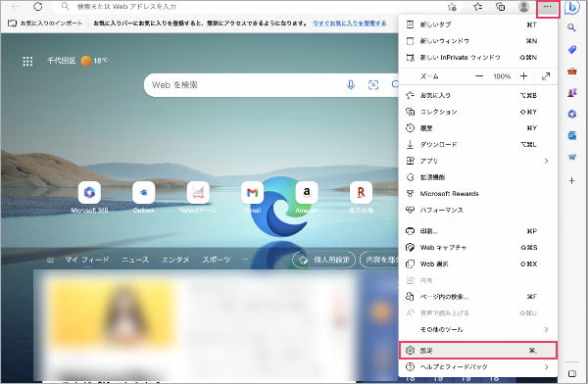The width and height of the screenshot is (588, 384).
Task: Open the Outlook quick link tile
Action: pyautogui.click(x=144, y=197)
